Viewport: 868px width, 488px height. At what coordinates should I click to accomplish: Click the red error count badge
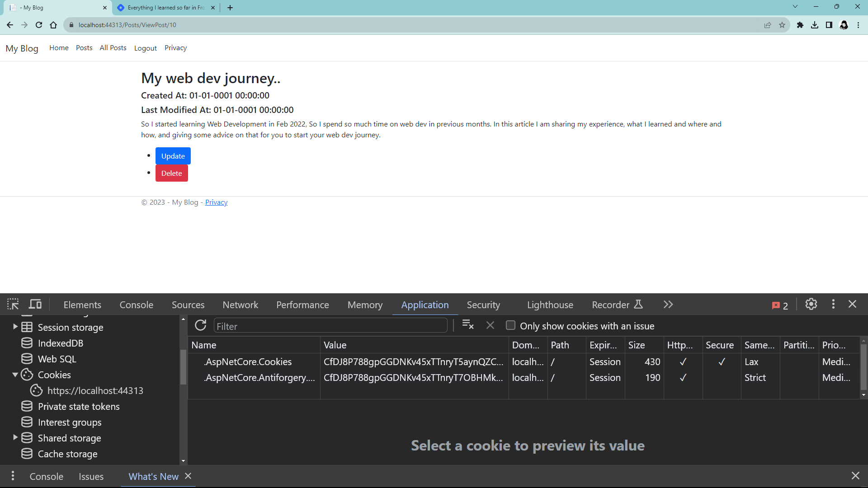(780, 305)
